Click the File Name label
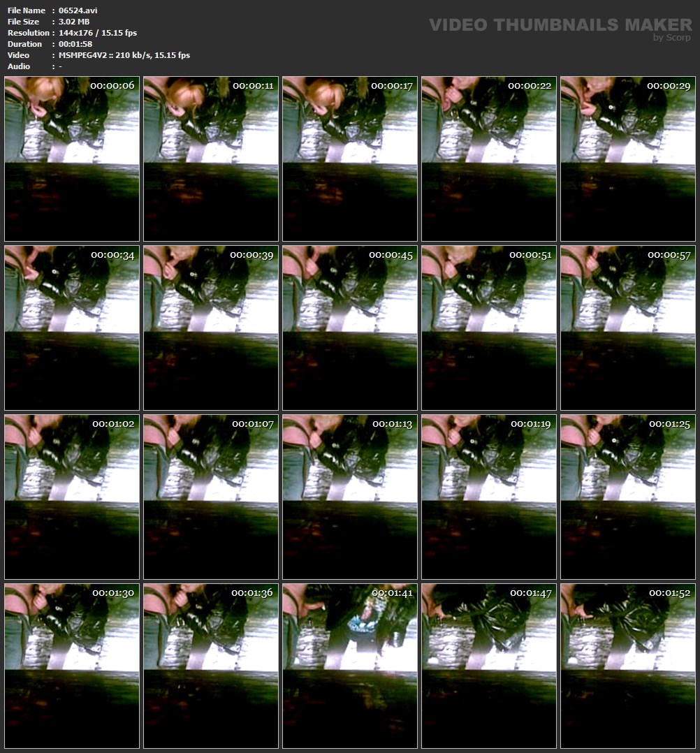Viewport: 700px width, 753px height. 27,10
